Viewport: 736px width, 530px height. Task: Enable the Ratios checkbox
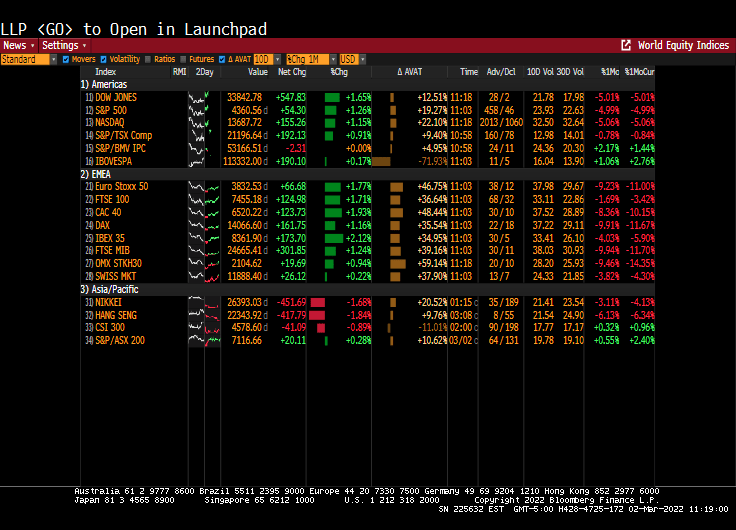click(148, 59)
